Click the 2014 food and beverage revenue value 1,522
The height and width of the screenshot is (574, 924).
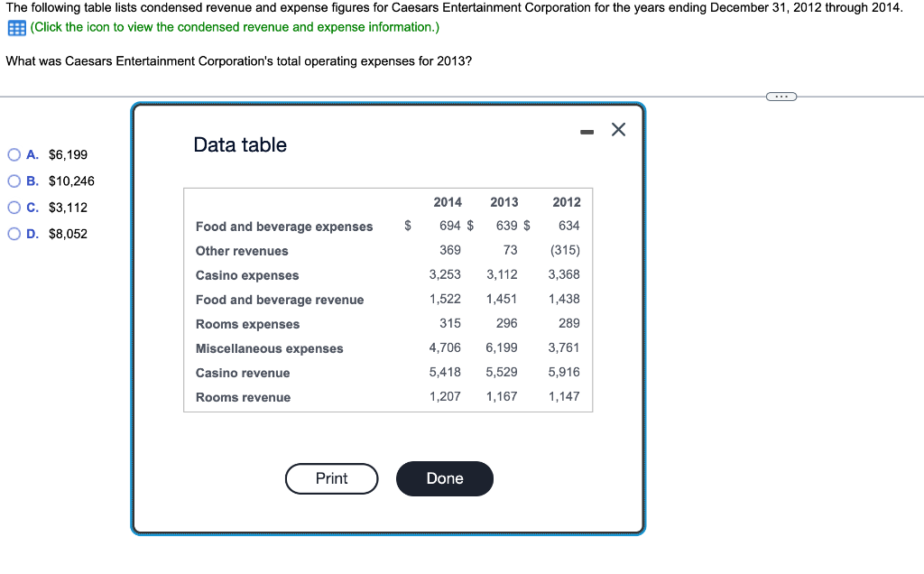[445, 299]
